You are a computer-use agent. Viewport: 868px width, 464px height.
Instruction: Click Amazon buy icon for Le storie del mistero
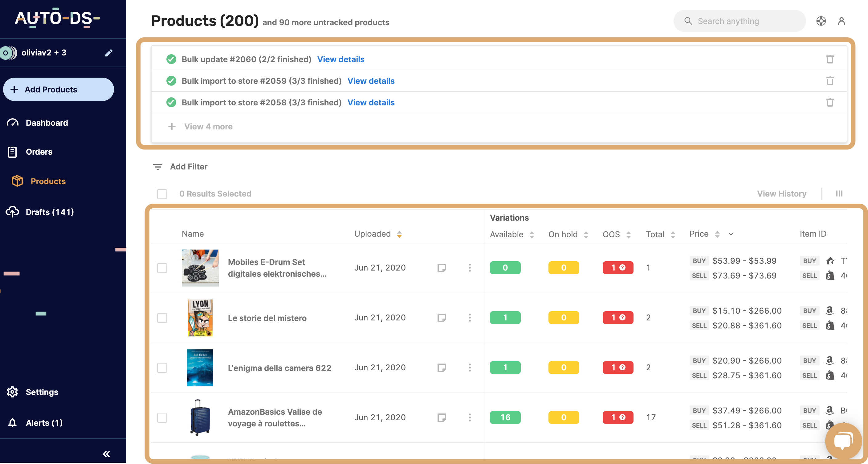point(829,310)
